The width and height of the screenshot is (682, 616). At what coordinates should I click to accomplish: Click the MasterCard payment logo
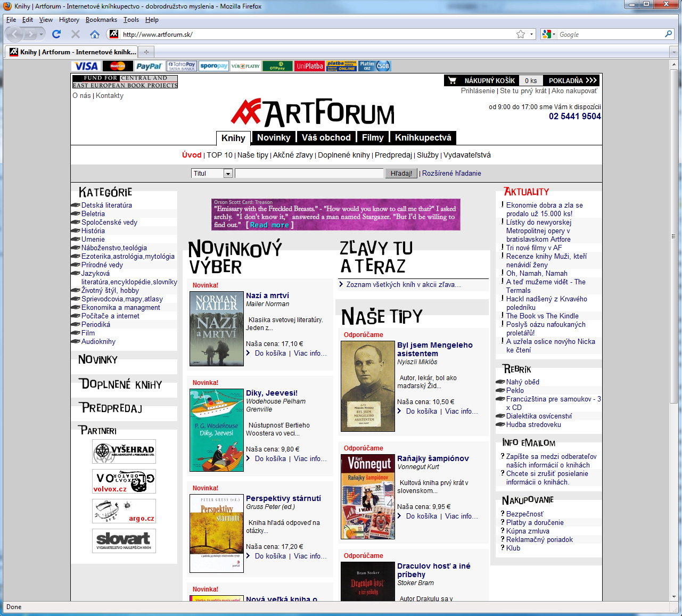click(118, 66)
